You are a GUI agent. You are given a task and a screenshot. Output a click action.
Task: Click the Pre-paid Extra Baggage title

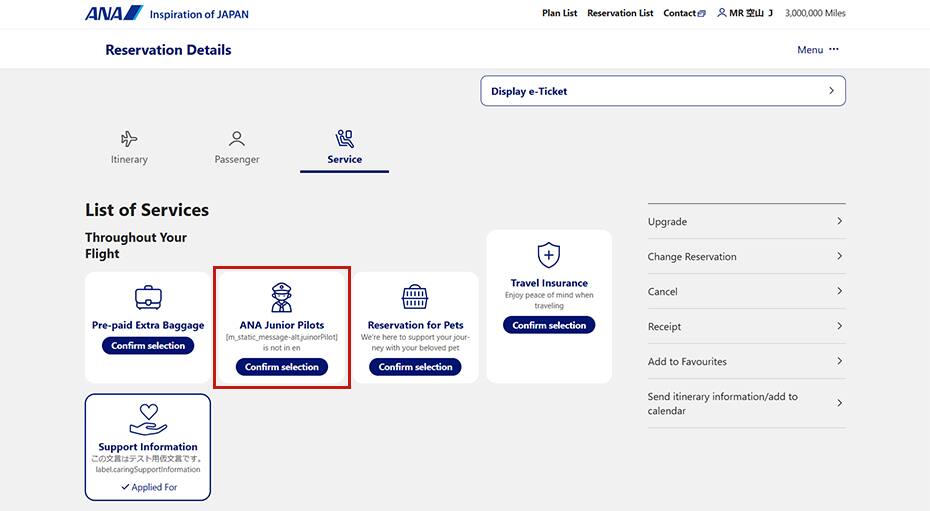click(148, 325)
